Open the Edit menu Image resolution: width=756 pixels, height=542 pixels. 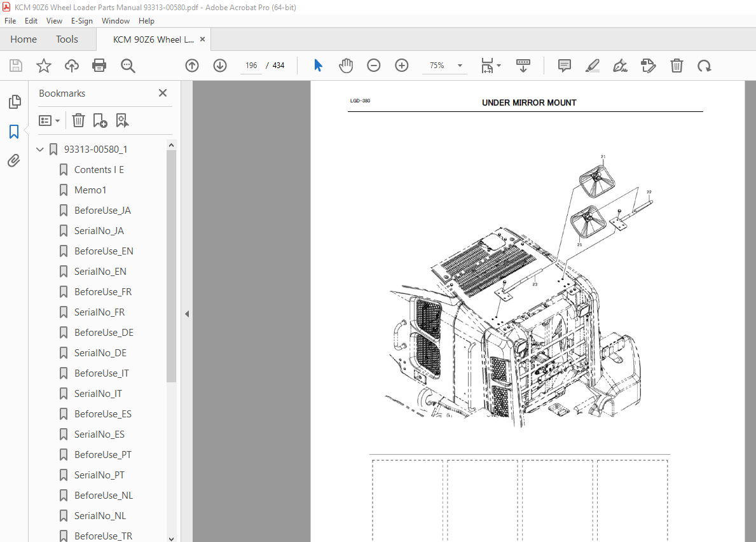coord(31,21)
